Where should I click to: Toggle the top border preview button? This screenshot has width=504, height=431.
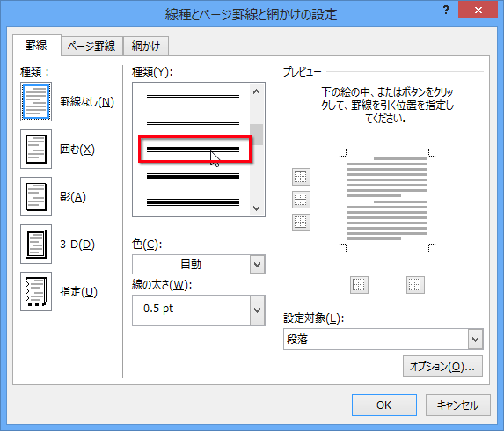(301, 177)
